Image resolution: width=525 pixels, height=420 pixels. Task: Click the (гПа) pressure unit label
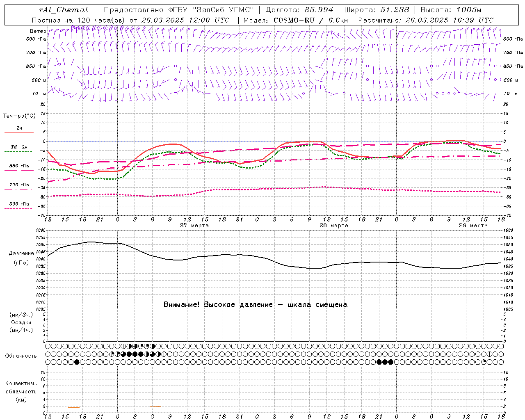21,263
